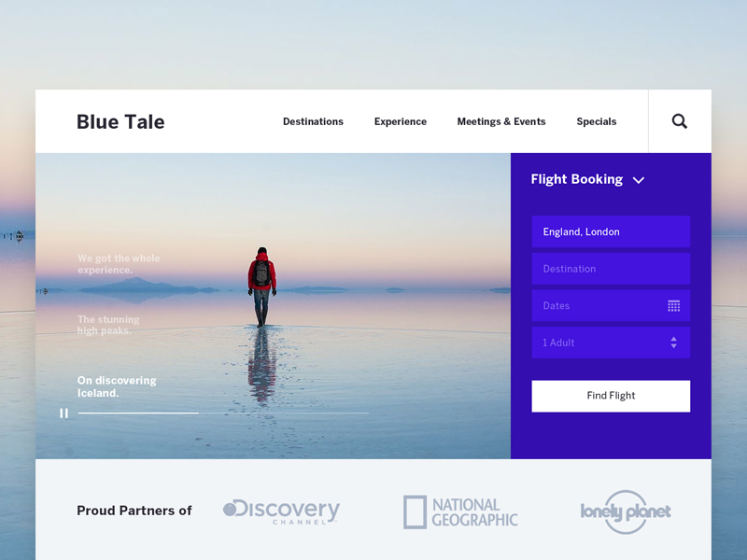Open the Destinations menu
This screenshot has height=560, width=747.
(x=313, y=121)
